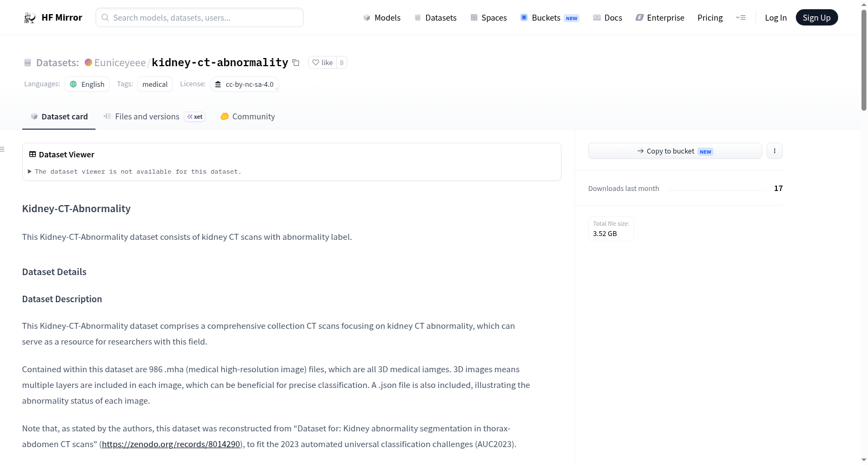868x465 pixels.
Task: Open the Spaces navigation item
Action: (488, 17)
